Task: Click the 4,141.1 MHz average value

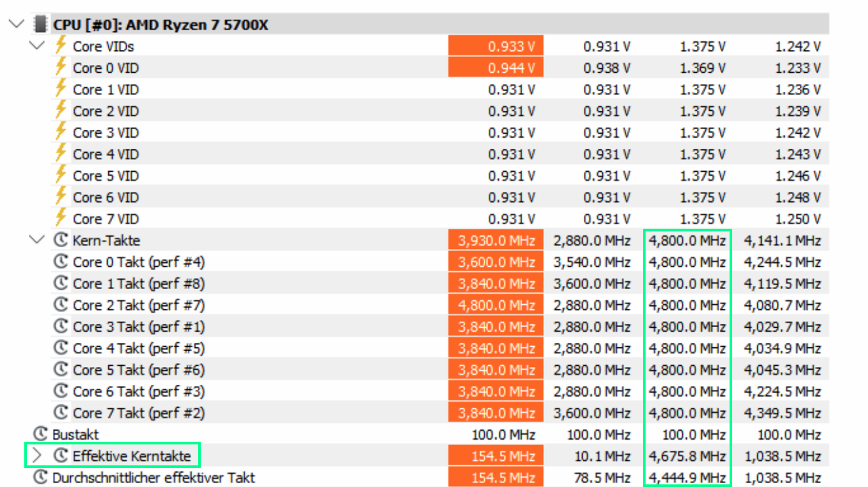Action: coord(783,241)
